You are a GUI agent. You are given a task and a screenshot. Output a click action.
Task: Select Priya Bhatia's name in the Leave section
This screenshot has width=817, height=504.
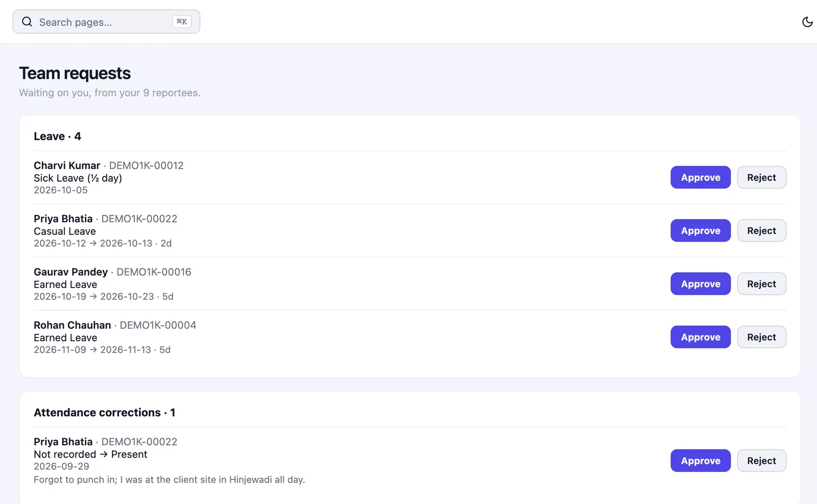[x=63, y=219]
